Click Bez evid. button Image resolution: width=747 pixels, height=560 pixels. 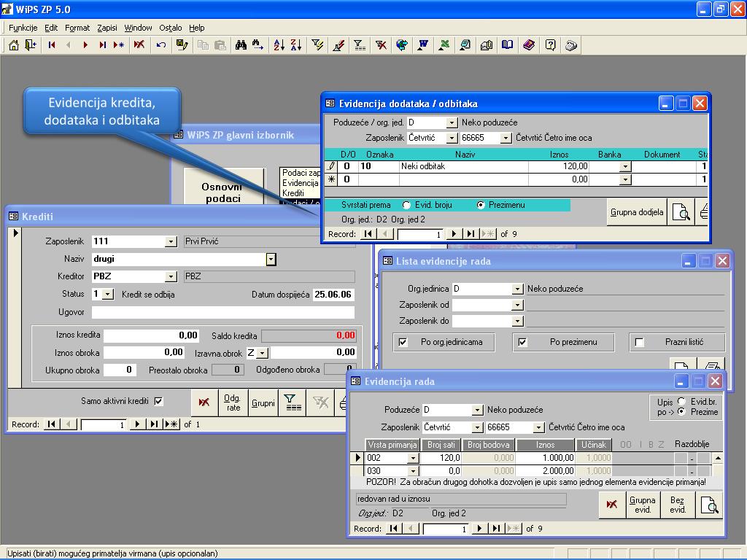click(x=678, y=505)
